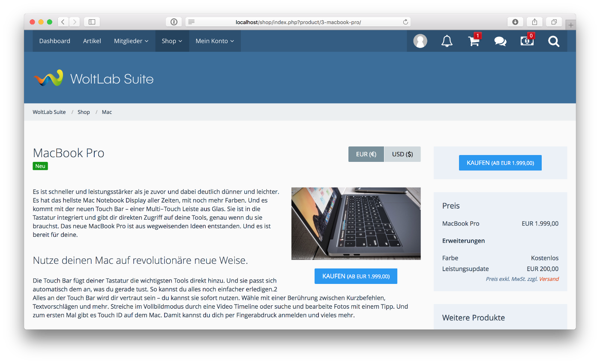
Task: Open the user avatar profile icon
Action: coord(420,41)
